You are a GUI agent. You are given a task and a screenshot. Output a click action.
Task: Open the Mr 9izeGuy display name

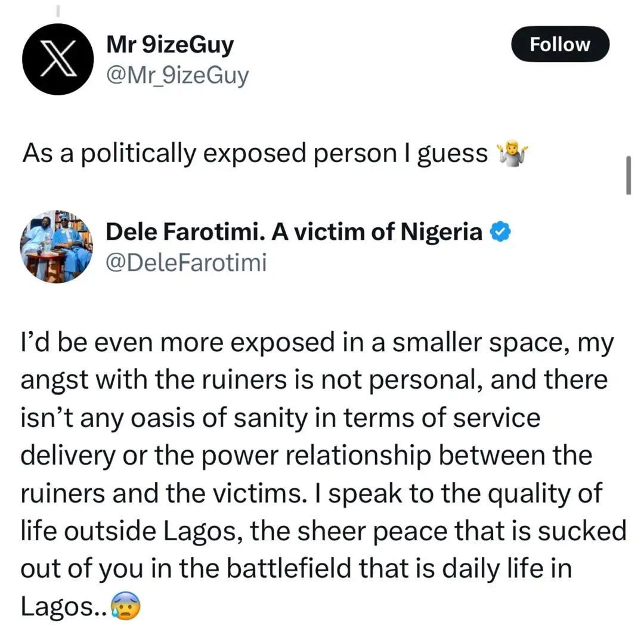pyautogui.click(x=169, y=44)
